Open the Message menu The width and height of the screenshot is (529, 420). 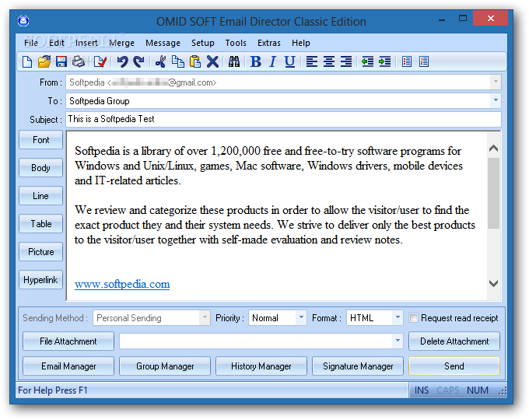click(x=163, y=43)
